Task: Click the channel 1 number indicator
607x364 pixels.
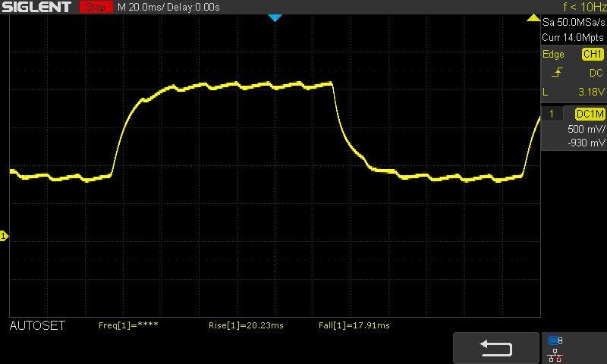Action: click(x=552, y=114)
